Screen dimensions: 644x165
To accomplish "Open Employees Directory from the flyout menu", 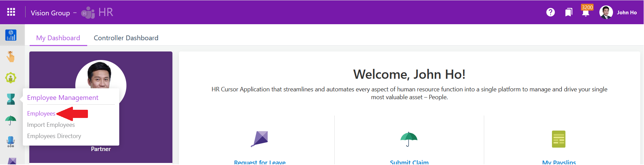I will coord(54,136).
